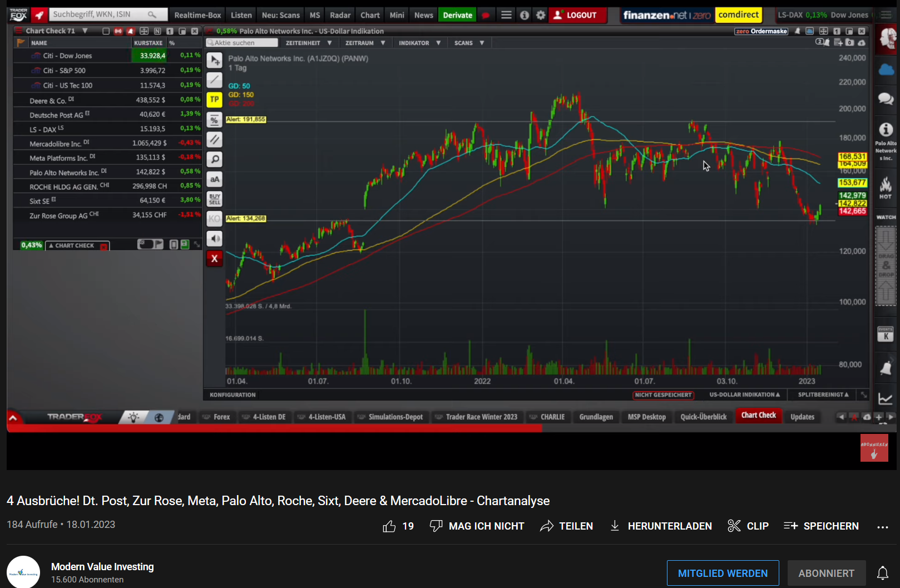Click the folder icon with 0 badge
The image size is (900, 588).
click(x=849, y=42)
